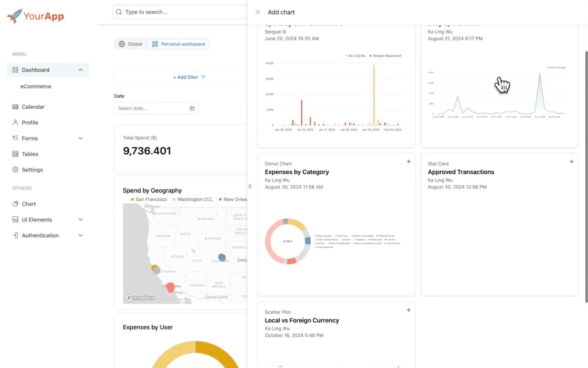The height and width of the screenshot is (368, 588).
Task: Expand the UI Elements submenu chevron
Action: tap(80, 220)
